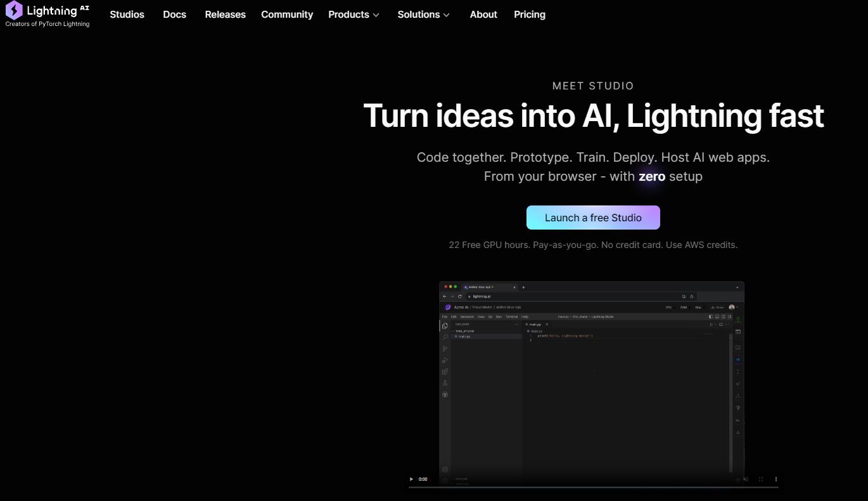Play the Studio demo video
Viewport: 868px width, 501px height.
point(411,479)
